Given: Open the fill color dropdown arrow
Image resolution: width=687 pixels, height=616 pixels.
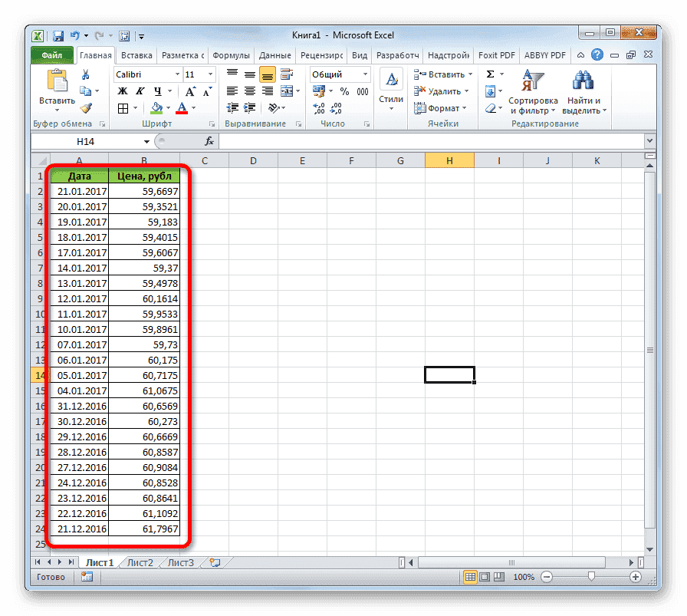Looking at the screenshot, I should [166, 107].
